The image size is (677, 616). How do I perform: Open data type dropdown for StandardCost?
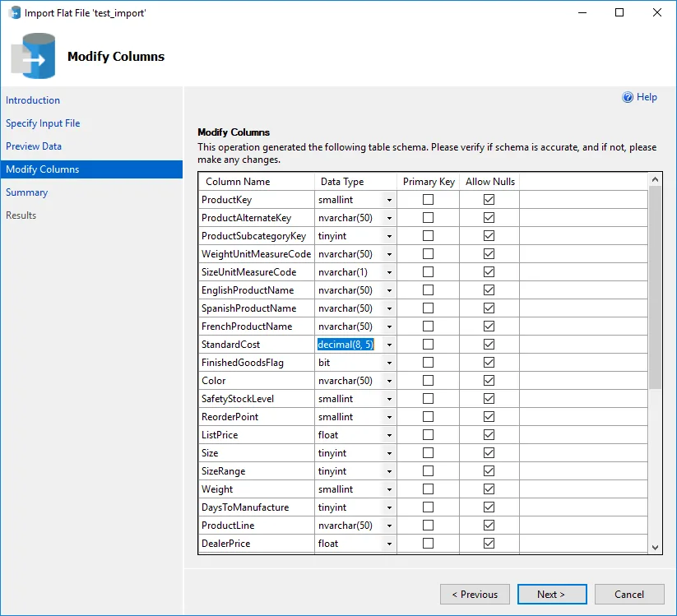389,345
